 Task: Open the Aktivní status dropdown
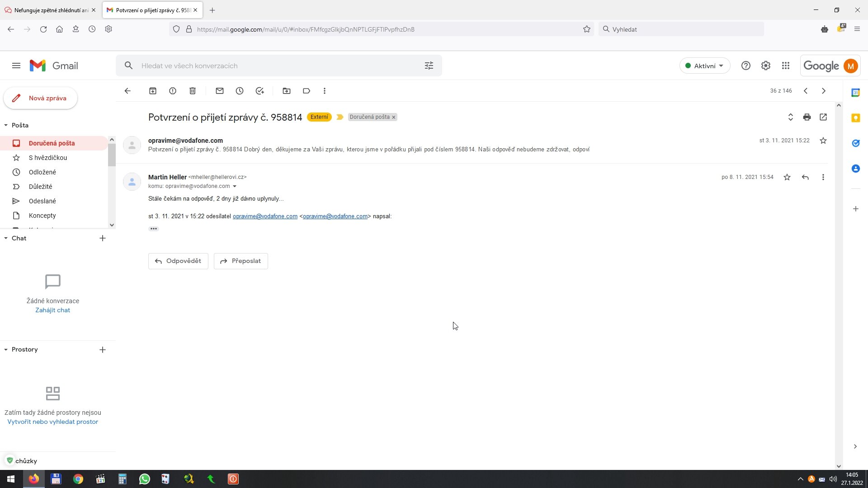pyautogui.click(x=705, y=66)
